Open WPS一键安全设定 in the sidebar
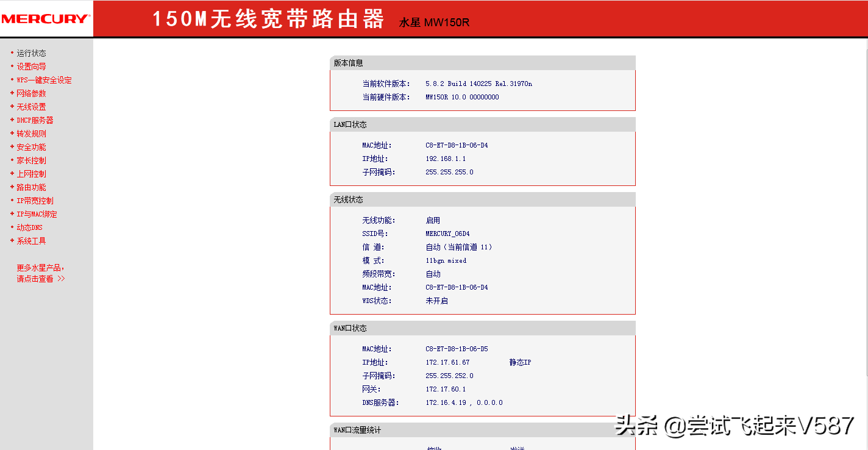The width and height of the screenshot is (868, 450). pyautogui.click(x=44, y=80)
